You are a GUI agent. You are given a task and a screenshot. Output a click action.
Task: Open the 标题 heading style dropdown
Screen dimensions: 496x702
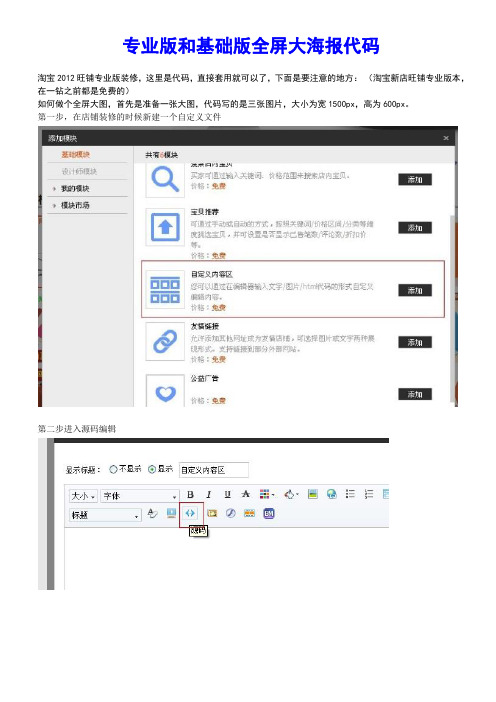pyautogui.click(x=105, y=515)
